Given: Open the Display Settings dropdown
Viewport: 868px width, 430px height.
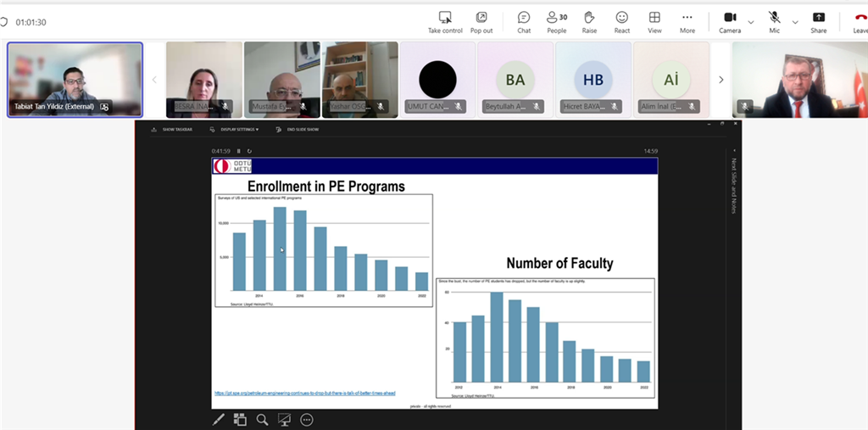Looking at the screenshot, I should [x=239, y=130].
